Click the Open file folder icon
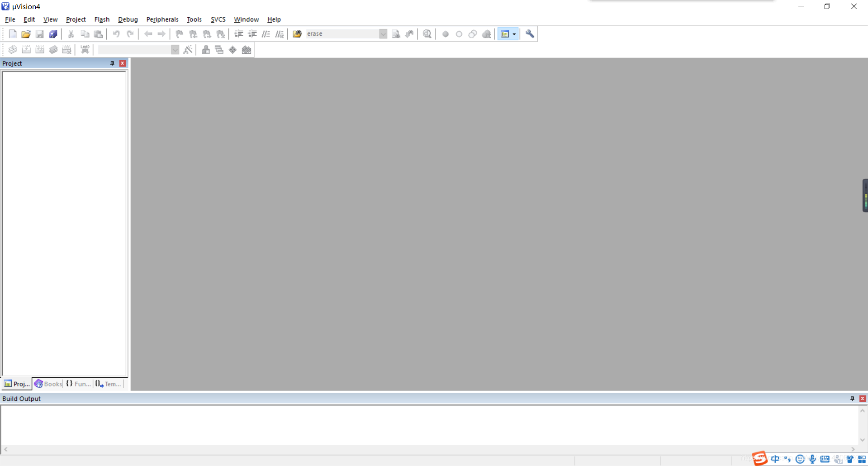Image resolution: width=868 pixels, height=466 pixels. [26, 34]
